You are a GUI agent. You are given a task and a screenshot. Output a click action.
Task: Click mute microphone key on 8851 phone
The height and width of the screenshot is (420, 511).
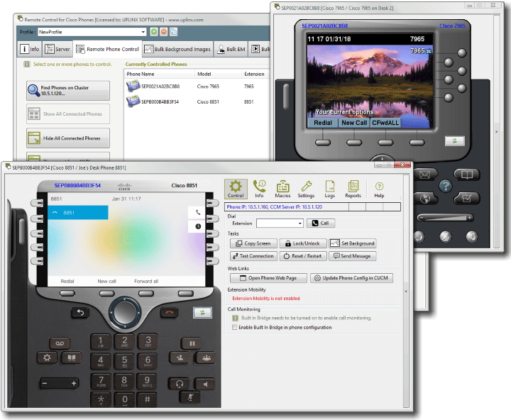190,397
